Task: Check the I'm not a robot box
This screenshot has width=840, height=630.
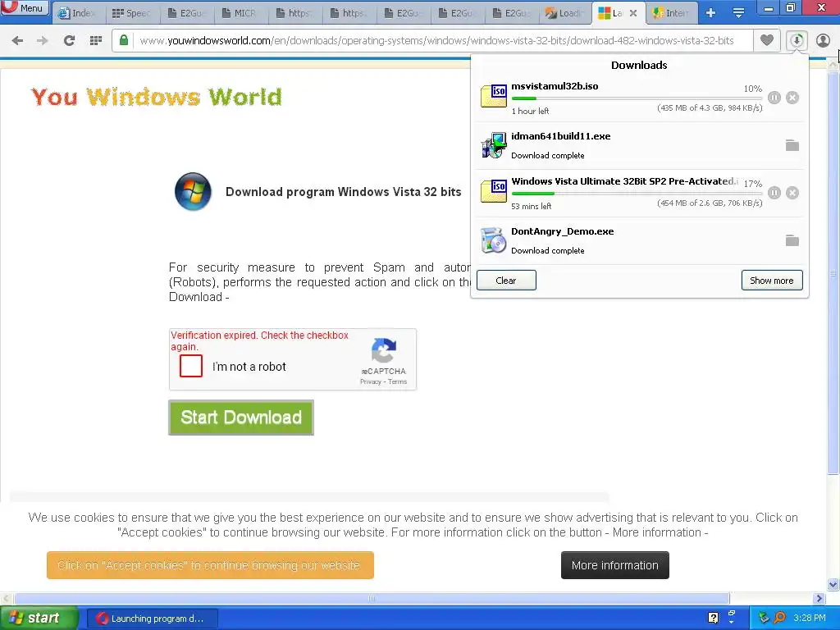Action: pyautogui.click(x=191, y=367)
